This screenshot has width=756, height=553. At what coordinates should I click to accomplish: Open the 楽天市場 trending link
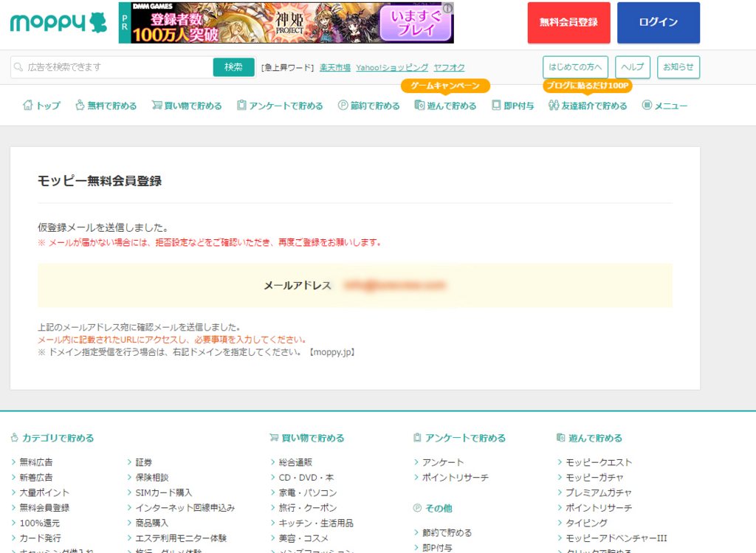point(335,67)
